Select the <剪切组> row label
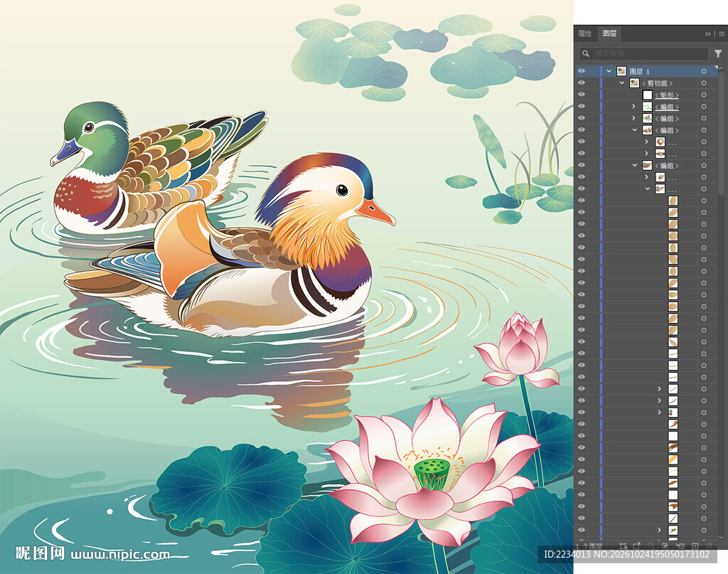Viewport: 728px width, 574px height. [x=657, y=83]
